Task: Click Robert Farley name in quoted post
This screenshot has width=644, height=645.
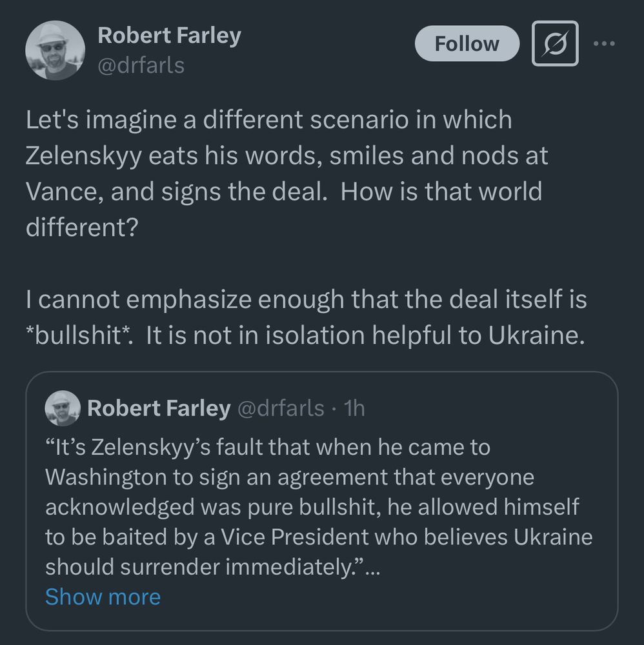Action: coord(159,408)
